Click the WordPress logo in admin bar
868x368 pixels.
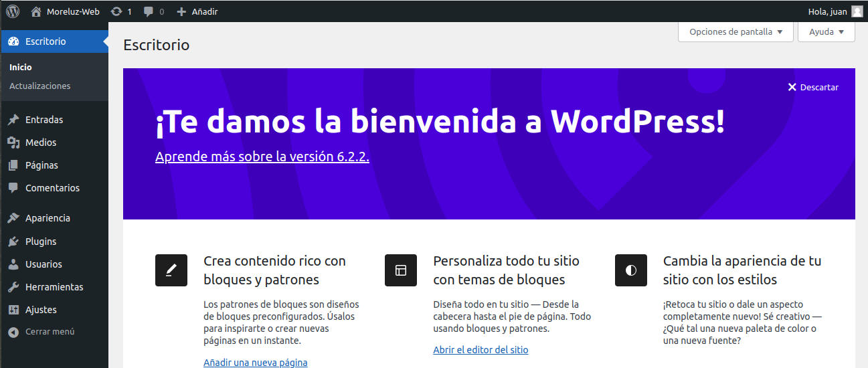click(13, 11)
